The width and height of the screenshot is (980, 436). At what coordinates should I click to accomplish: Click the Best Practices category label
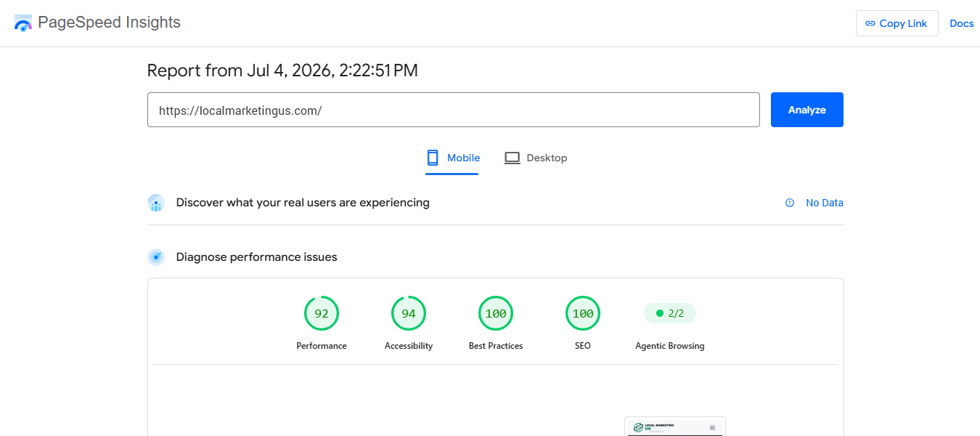496,346
